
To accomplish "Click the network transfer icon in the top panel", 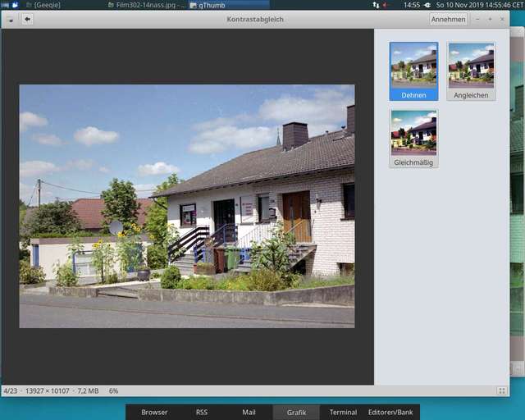I will coord(375,5).
